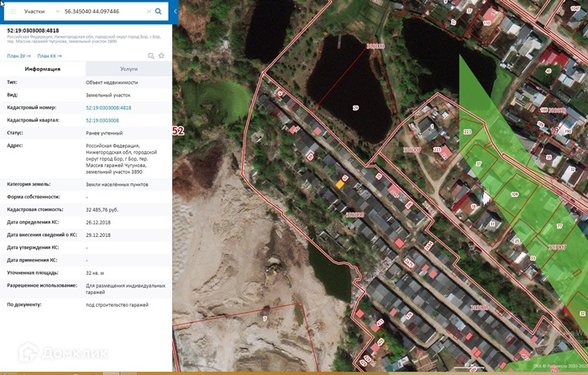Click green-shaded parcel labeled 77
Viewport: 588px width, 375px height.
point(559,226)
